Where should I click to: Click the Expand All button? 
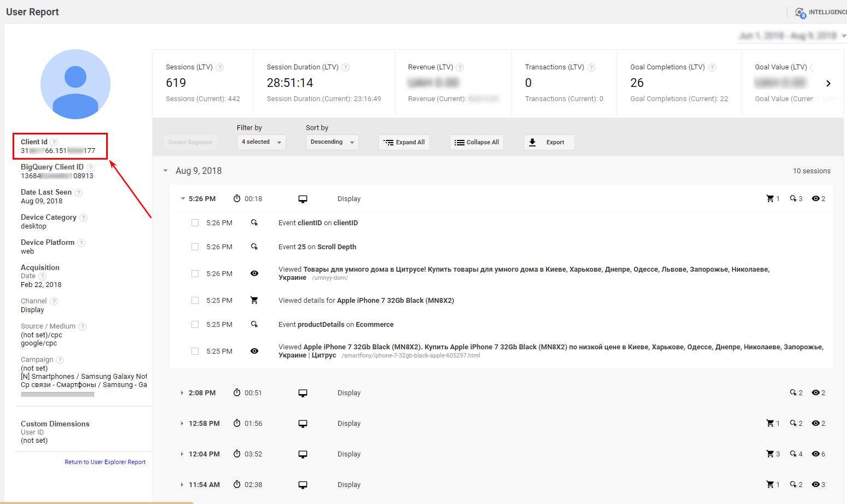point(404,142)
